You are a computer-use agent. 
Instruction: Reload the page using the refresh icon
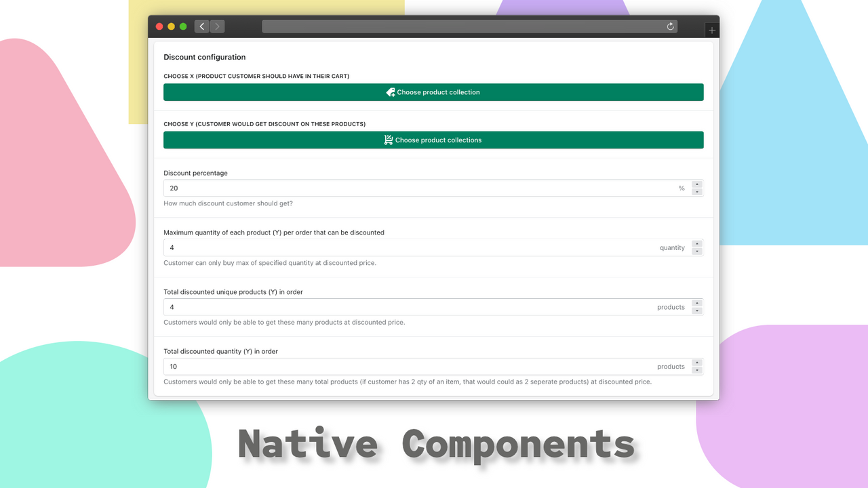(x=670, y=26)
